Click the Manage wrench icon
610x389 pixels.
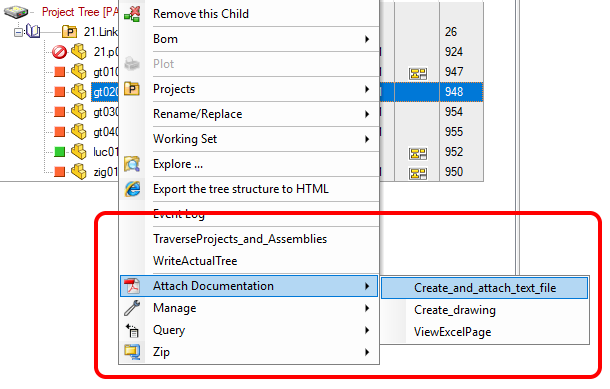click(132, 308)
